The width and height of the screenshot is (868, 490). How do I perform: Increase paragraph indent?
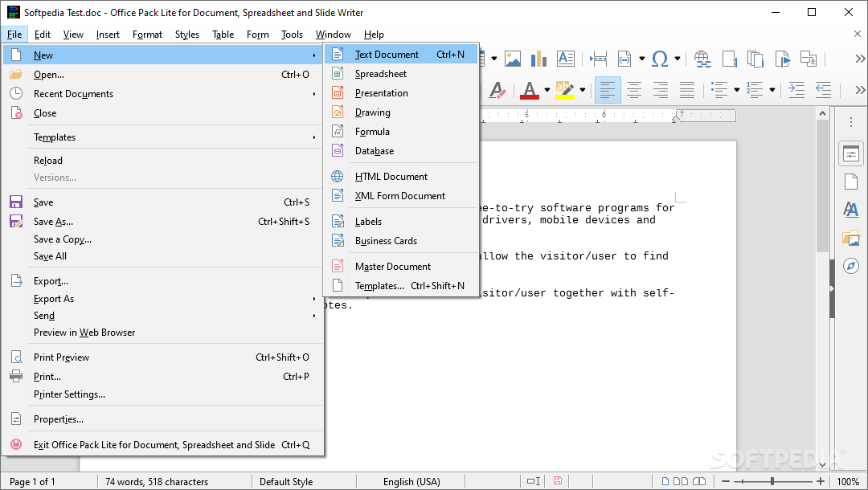796,90
